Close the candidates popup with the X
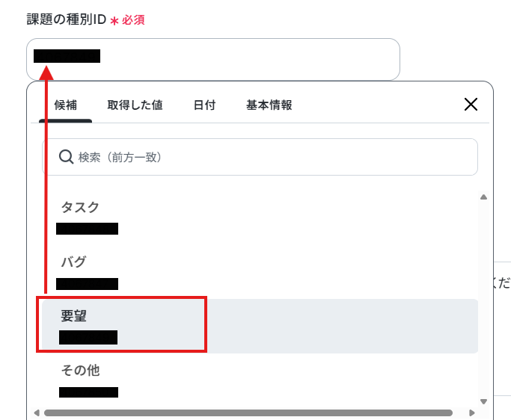The image size is (511, 420). pyautogui.click(x=471, y=105)
